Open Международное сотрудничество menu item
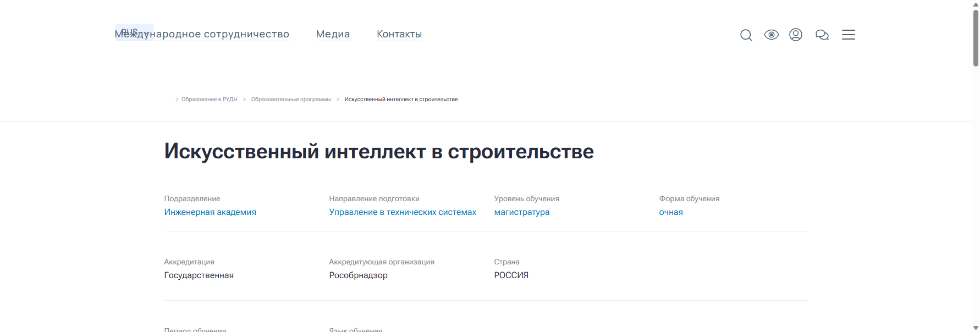The width and height of the screenshot is (980, 332). (202, 34)
